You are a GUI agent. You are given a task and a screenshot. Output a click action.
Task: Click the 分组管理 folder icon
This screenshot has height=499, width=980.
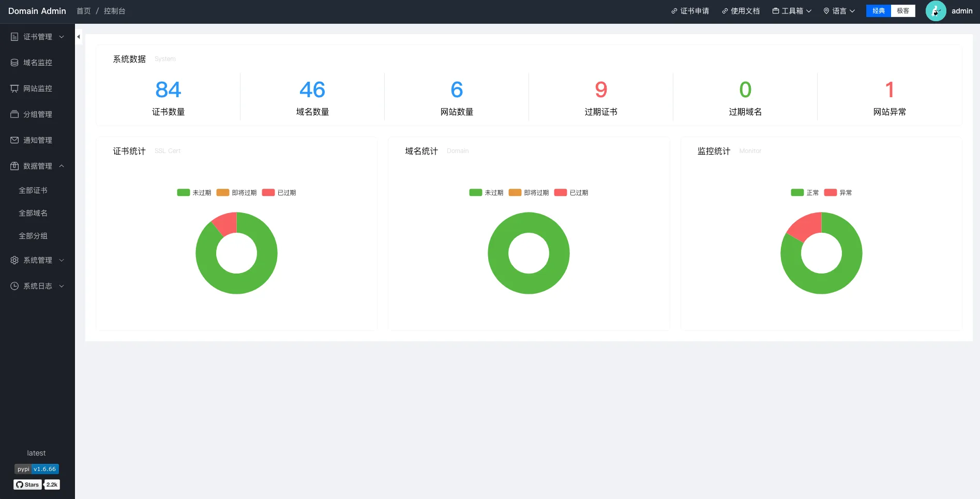pos(14,114)
